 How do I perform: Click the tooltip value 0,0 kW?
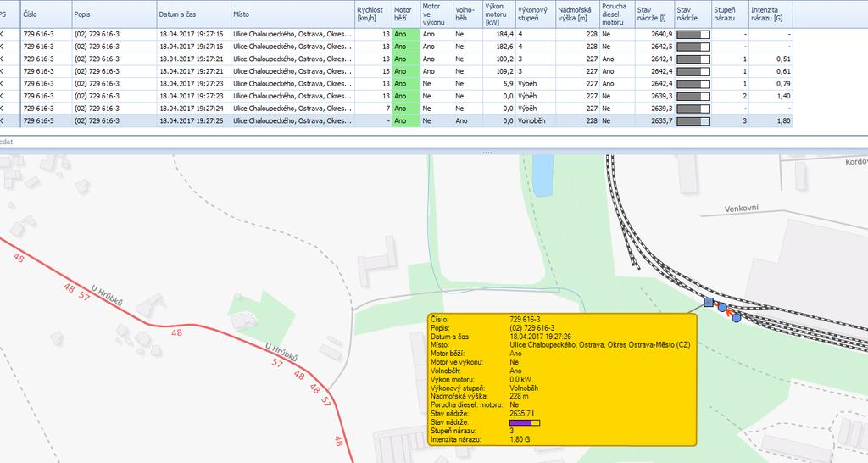tap(520, 379)
